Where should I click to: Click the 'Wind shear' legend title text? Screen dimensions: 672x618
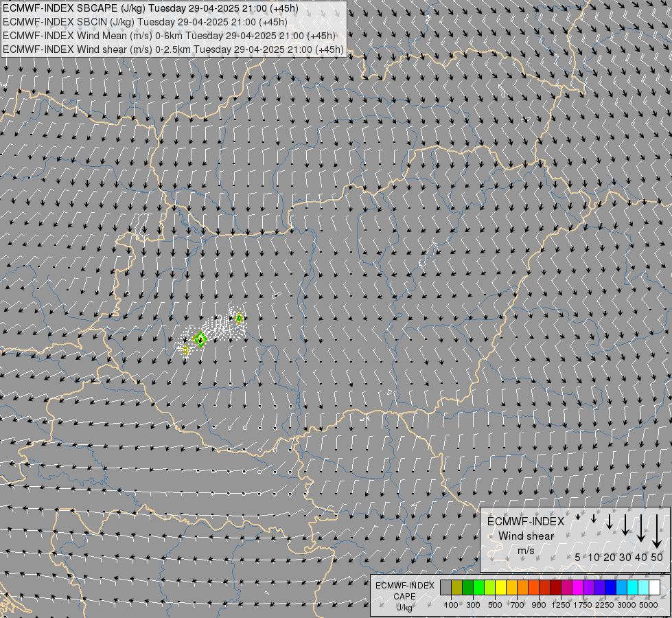point(526,536)
